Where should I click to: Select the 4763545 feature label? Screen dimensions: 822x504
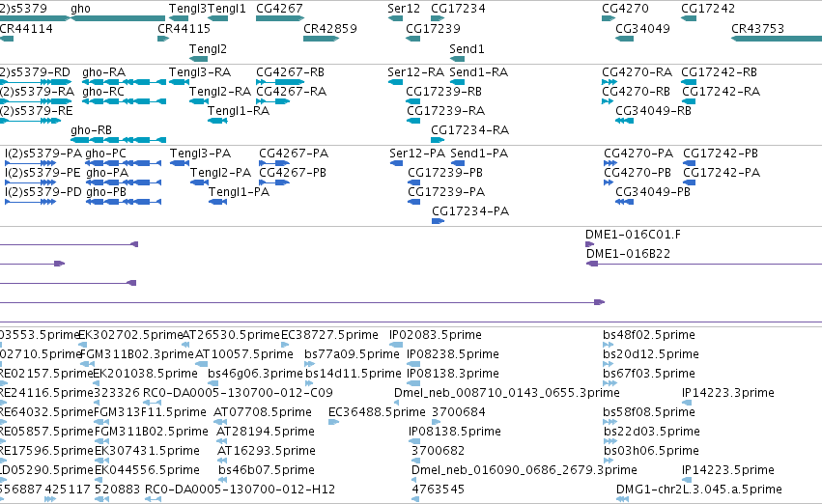pyautogui.click(x=438, y=489)
